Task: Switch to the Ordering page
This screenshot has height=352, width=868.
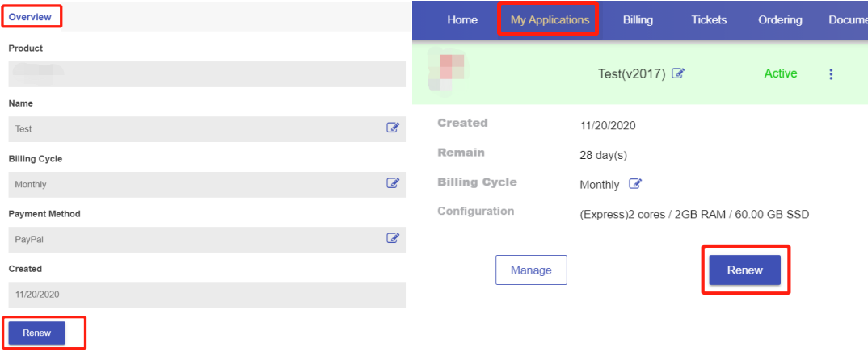Action: [x=780, y=20]
